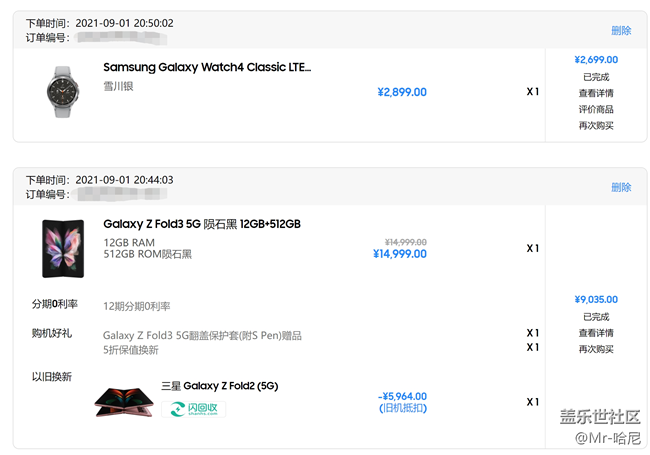Open the 三星 Galaxy Z Fold2 (5G) item
650x455 pixels.
[219, 385]
